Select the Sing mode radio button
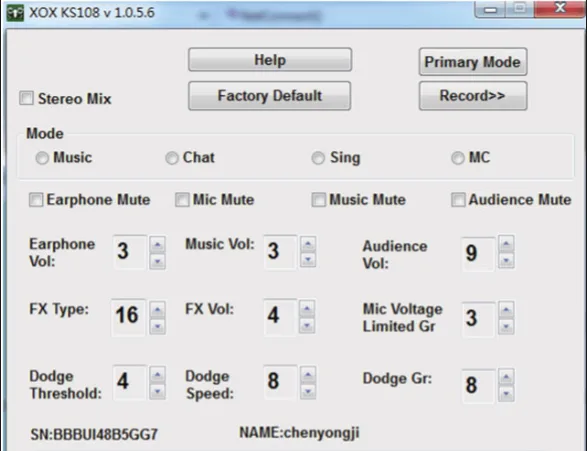587x451 pixels. (318, 158)
